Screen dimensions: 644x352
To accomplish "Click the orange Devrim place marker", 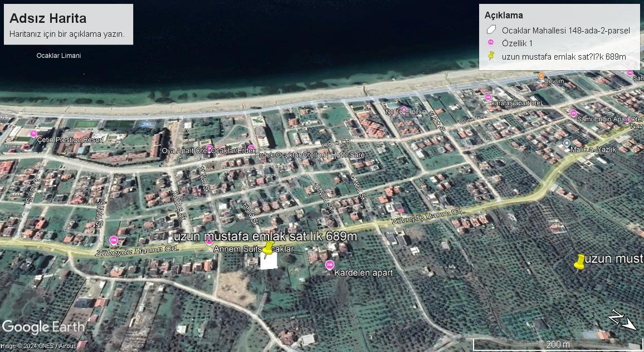I will tap(541, 76).
